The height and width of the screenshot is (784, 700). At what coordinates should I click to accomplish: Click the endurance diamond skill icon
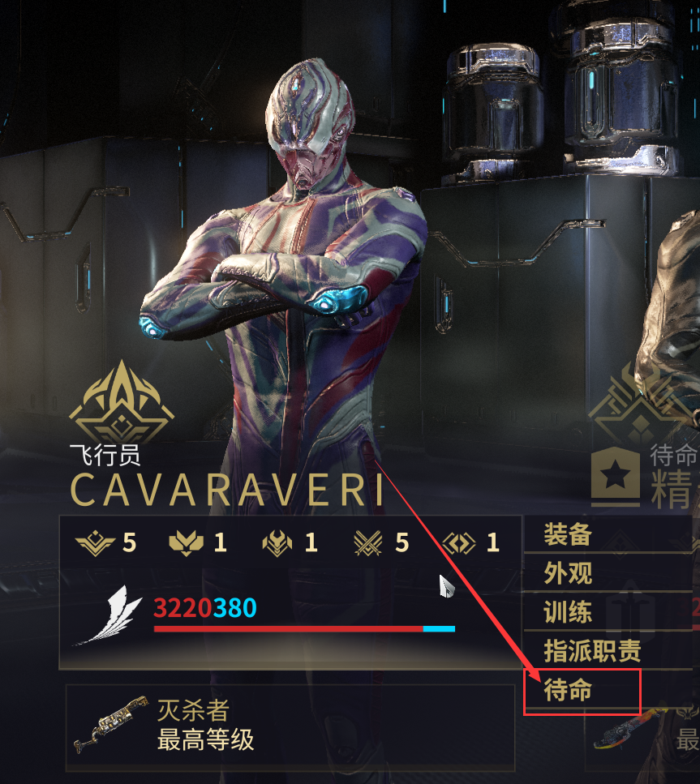pos(459,543)
